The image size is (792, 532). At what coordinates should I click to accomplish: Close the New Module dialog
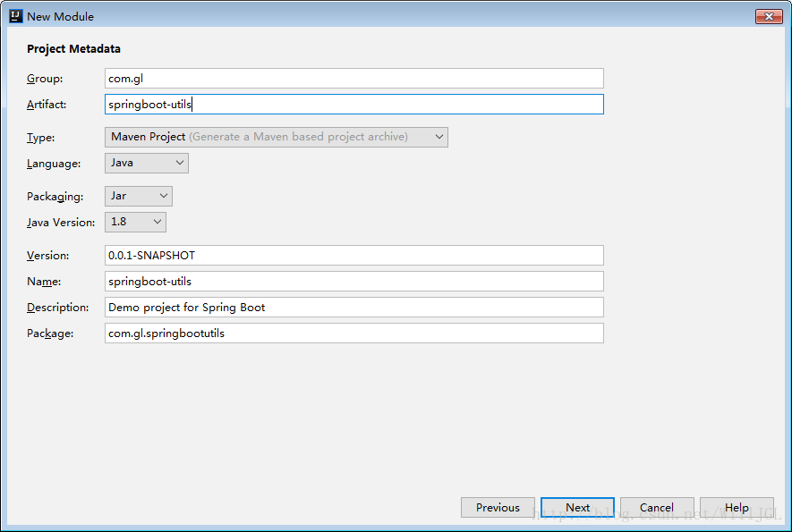point(769,16)
